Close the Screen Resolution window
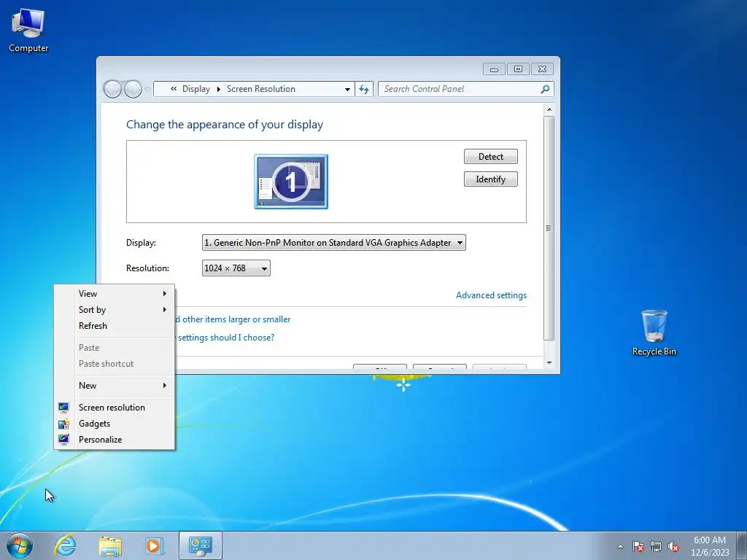This screenshot has height=560, width=747. (542, 69)
